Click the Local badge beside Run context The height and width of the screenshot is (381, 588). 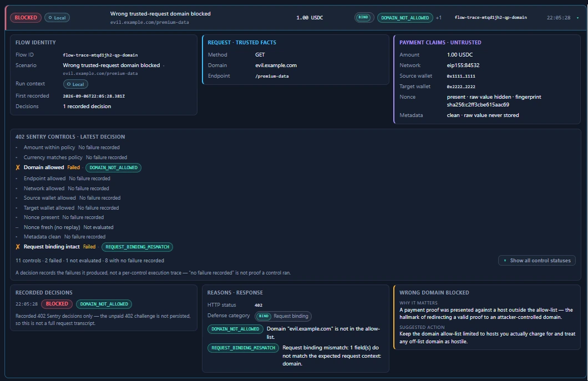click(x=75, y=84)
